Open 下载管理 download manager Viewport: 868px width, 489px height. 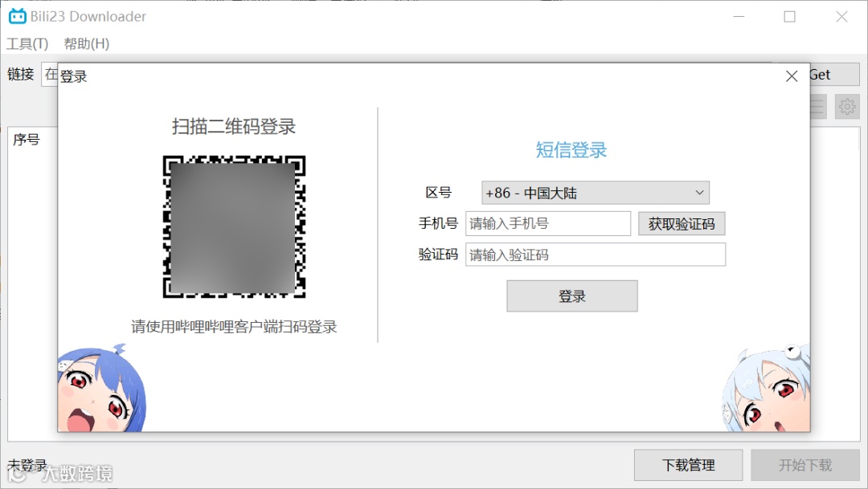point(688,465)
